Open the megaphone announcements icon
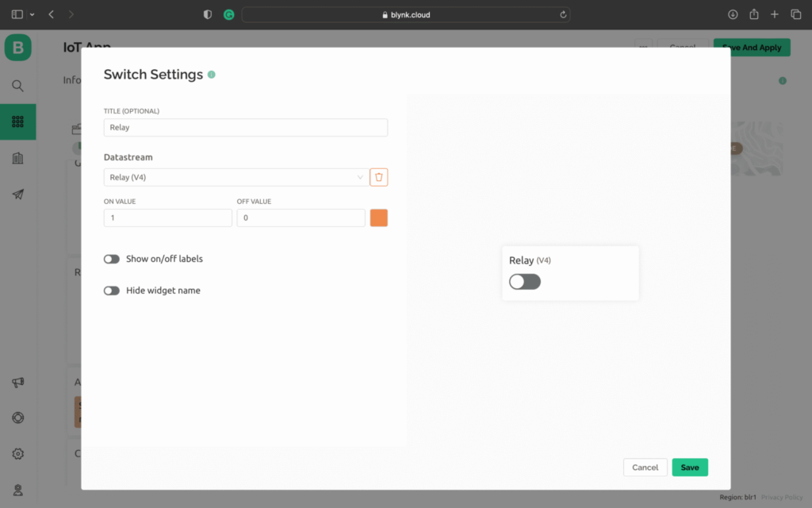 tap(17, 383)
